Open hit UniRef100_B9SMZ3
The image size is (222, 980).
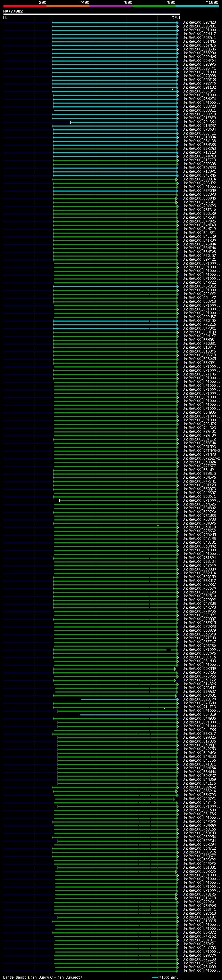click(x=199, y=23)
